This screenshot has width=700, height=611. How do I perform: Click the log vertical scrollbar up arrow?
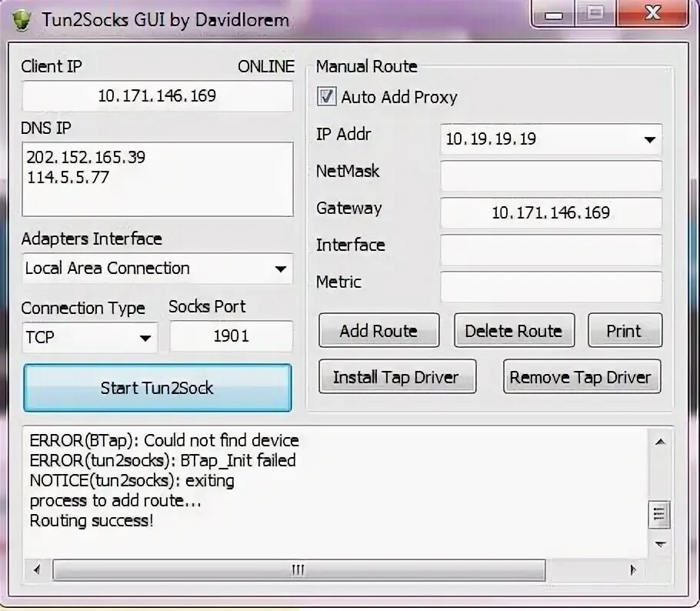[660, 442]
